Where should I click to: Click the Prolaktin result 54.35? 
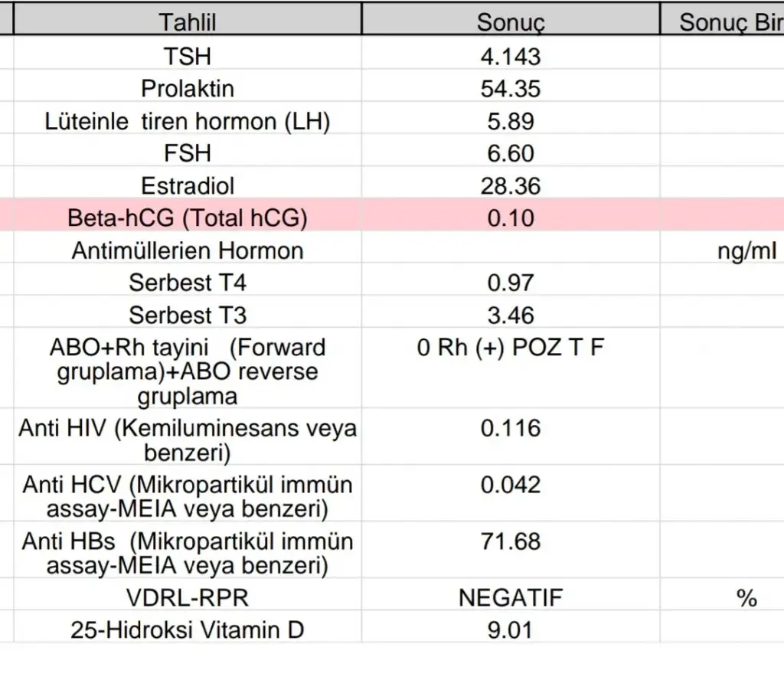click(511, 89)
